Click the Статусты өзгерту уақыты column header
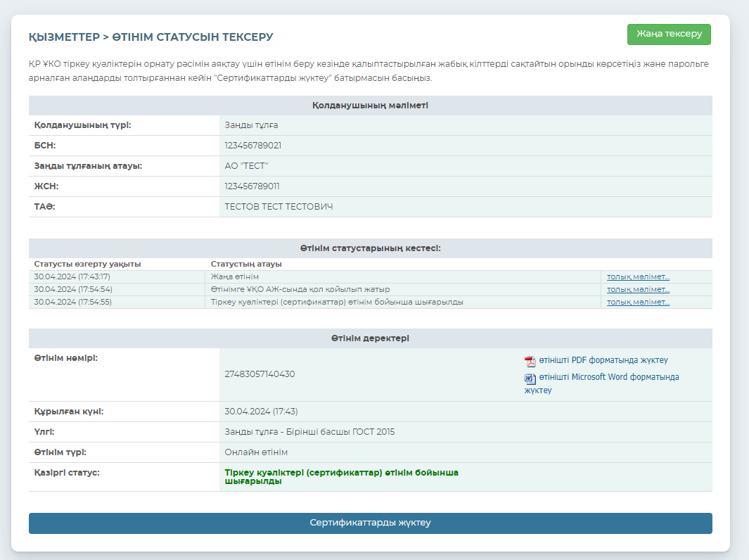The width and height of the screenshot is (749, 560). click(x=87, y=265)
